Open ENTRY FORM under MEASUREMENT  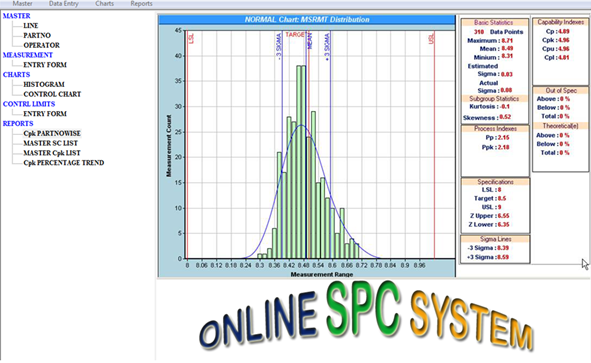45,65
